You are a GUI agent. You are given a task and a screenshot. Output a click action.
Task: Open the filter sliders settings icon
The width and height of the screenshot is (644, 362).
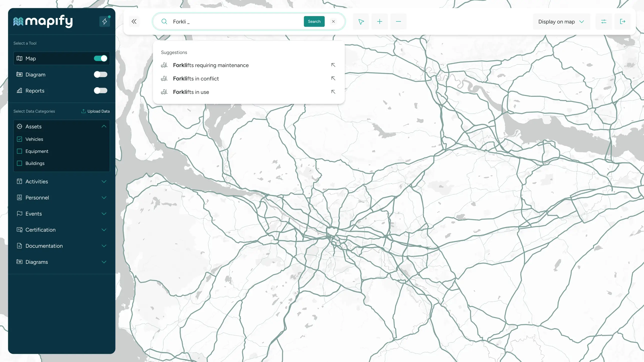pos(603,22)
